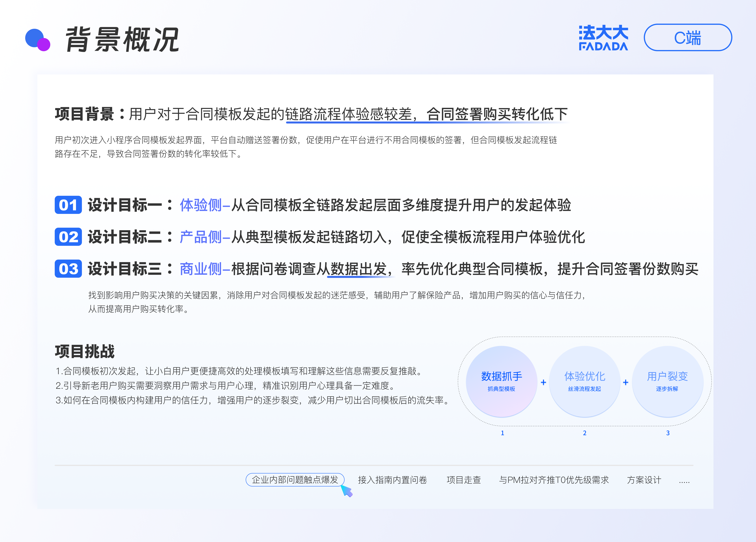Select the 项目走查 step
Screen dimensions: 756x542
point(464,480)
